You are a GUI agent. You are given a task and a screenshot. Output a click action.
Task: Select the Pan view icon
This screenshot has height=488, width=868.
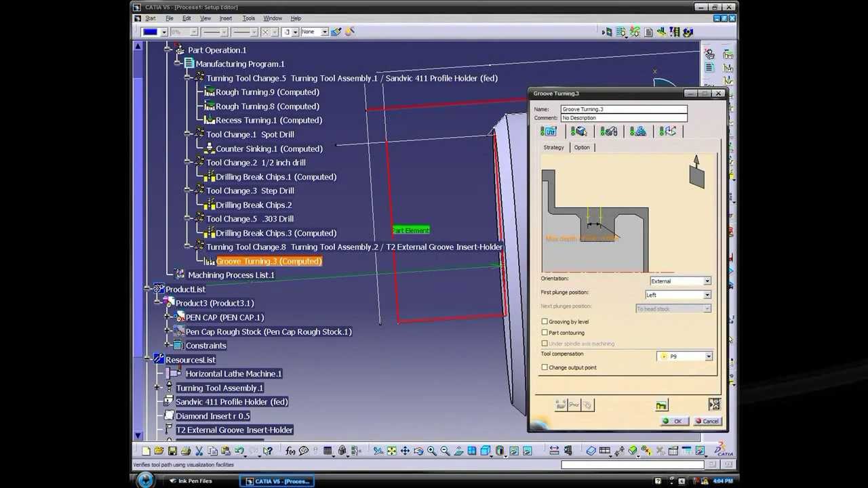(x=405, y=451)
